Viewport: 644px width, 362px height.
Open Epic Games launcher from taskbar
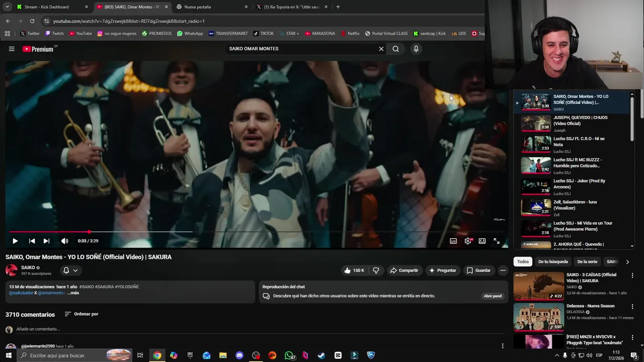click(190, 355)
